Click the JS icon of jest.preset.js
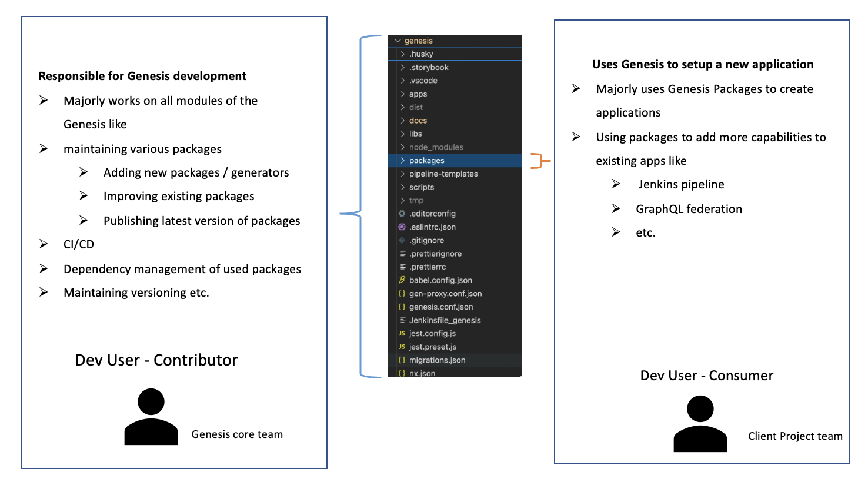This screenshot has width=868, height=485. (402, 347)
